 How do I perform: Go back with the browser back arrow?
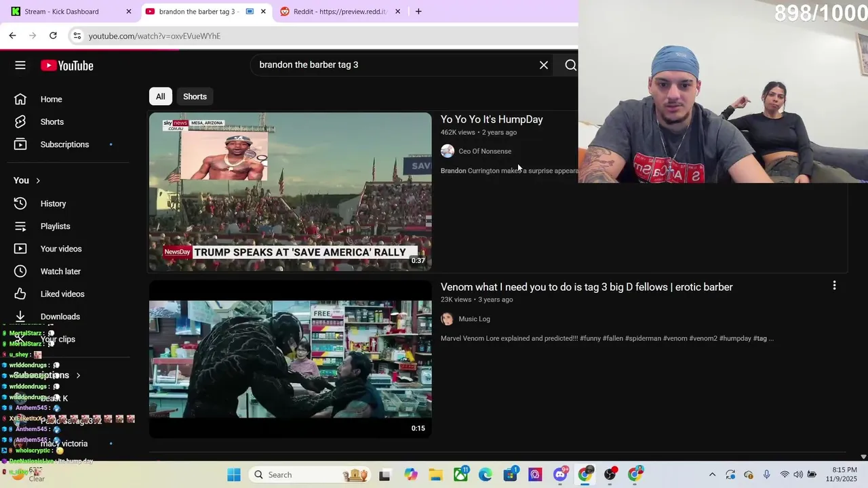point(12,35)
